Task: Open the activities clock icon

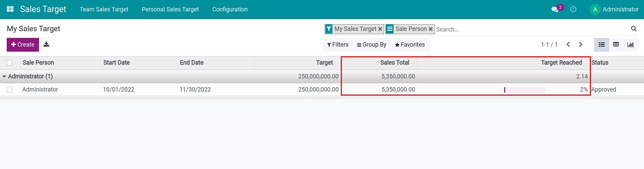Action: [573, 9]
